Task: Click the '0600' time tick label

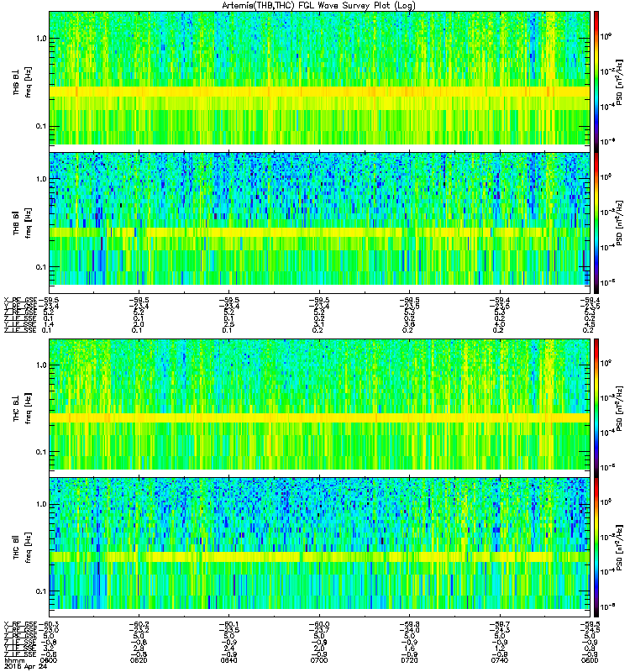Action: [48, 660]
